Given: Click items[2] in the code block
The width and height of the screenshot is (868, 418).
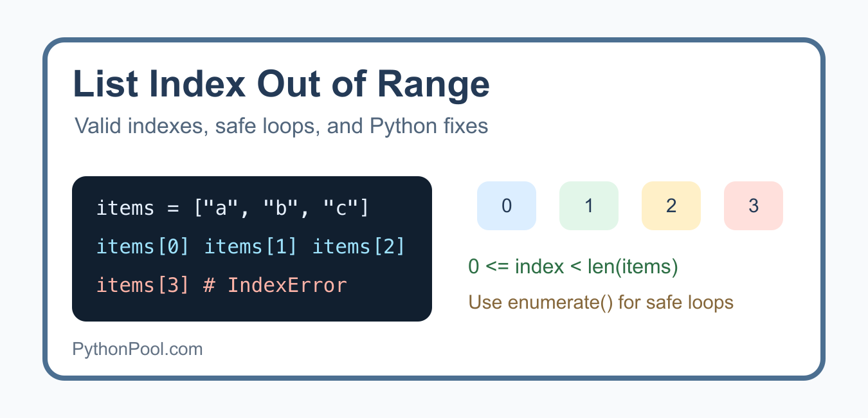Looking at the screenshot, I should pos(359,247).
